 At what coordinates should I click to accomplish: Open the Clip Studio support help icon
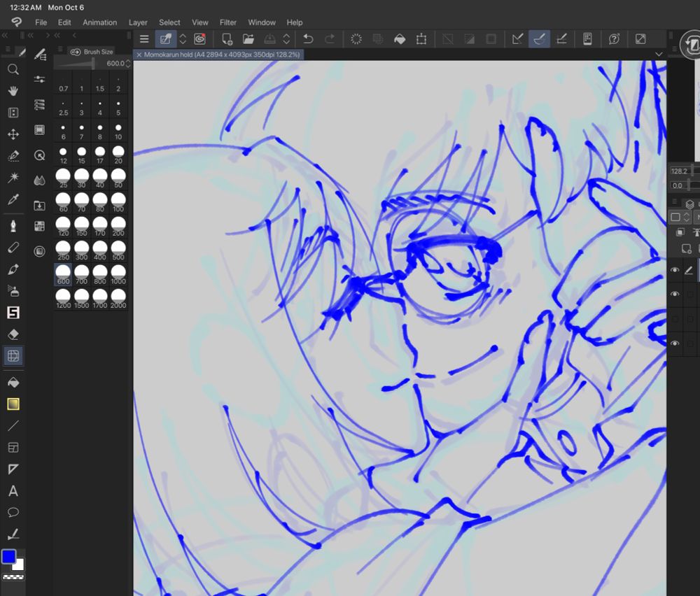click(x=614, y=39)
